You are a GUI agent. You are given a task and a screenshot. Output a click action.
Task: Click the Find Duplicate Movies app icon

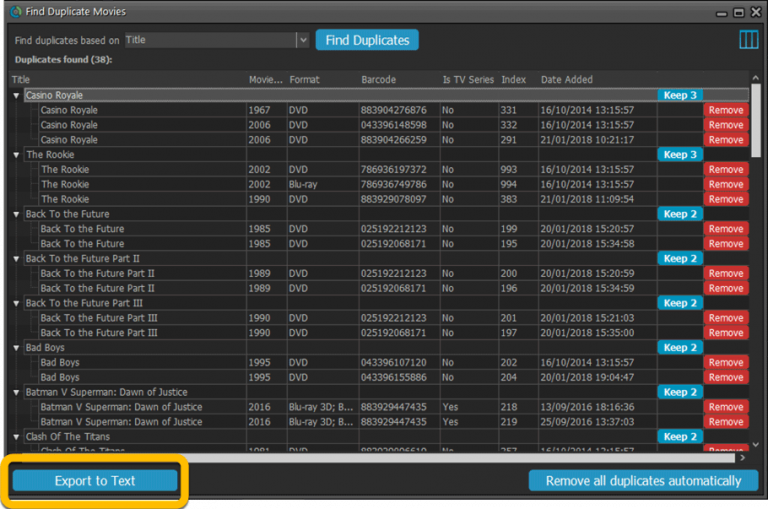16,11
